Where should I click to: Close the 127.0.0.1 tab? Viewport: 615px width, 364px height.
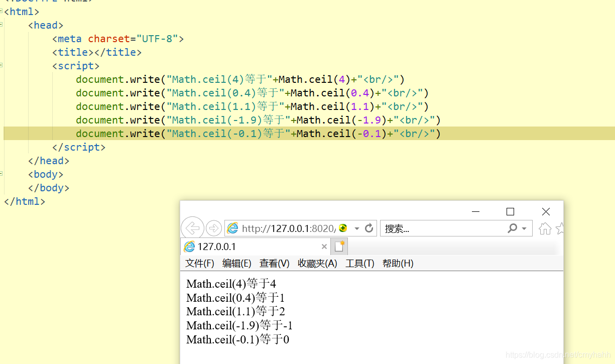point(324,247)
